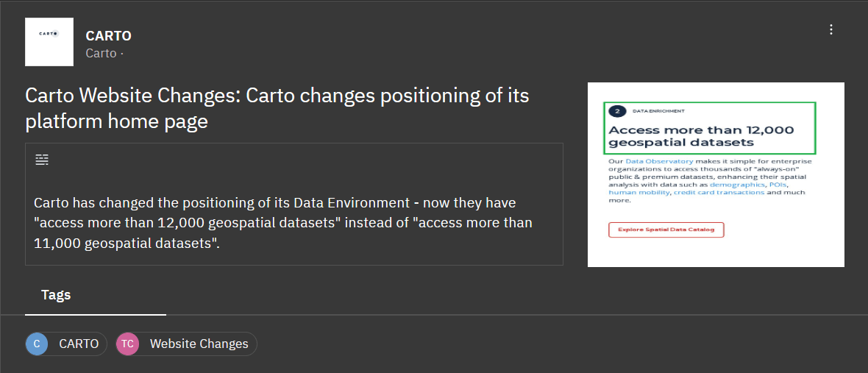Click the CARTO company logo thumbnail
868x373 pixels.
click(49, 42)
